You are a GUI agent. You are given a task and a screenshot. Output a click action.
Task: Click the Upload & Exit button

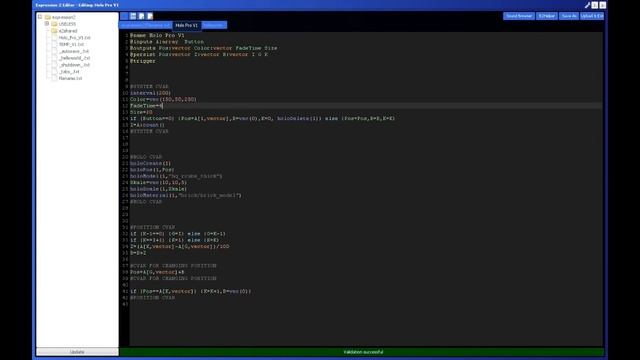[x=592, y=16]
